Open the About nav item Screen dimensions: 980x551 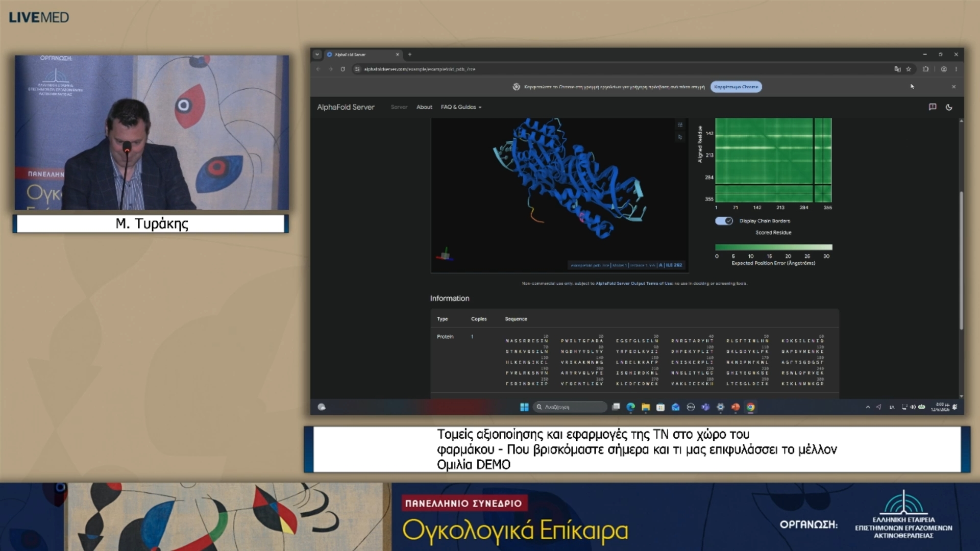(424, 107)
